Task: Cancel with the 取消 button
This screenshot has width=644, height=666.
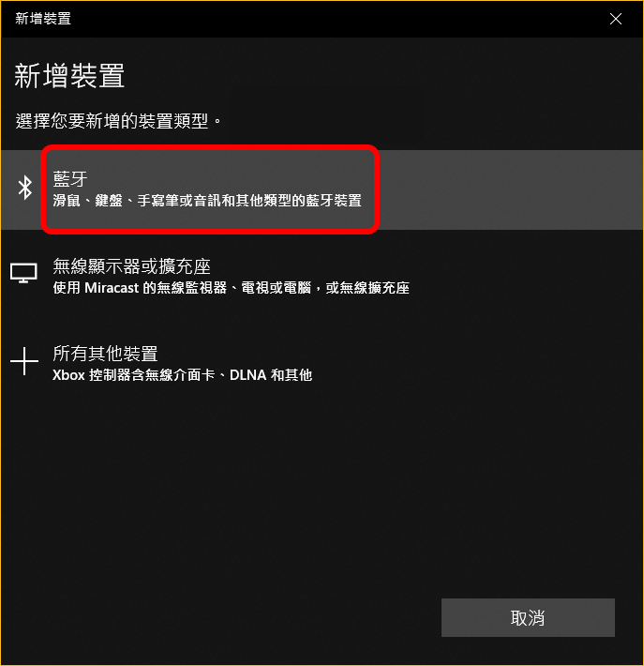Action: click(x=528, y=617)
